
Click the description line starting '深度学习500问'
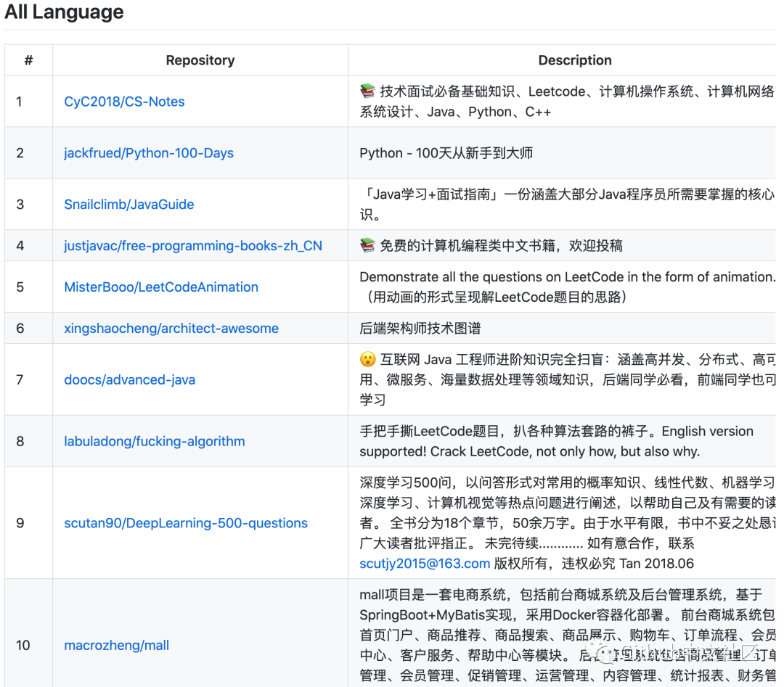point(567,482)
